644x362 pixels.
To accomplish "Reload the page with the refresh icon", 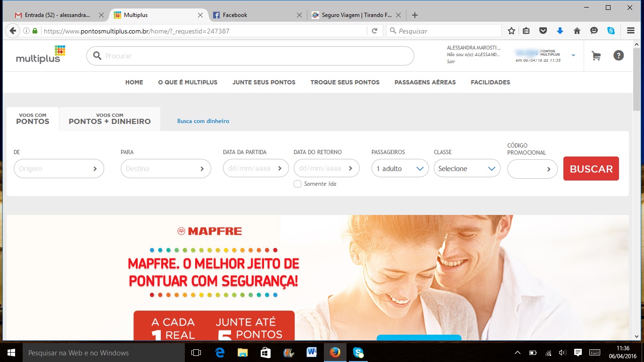I will [374, 31].
